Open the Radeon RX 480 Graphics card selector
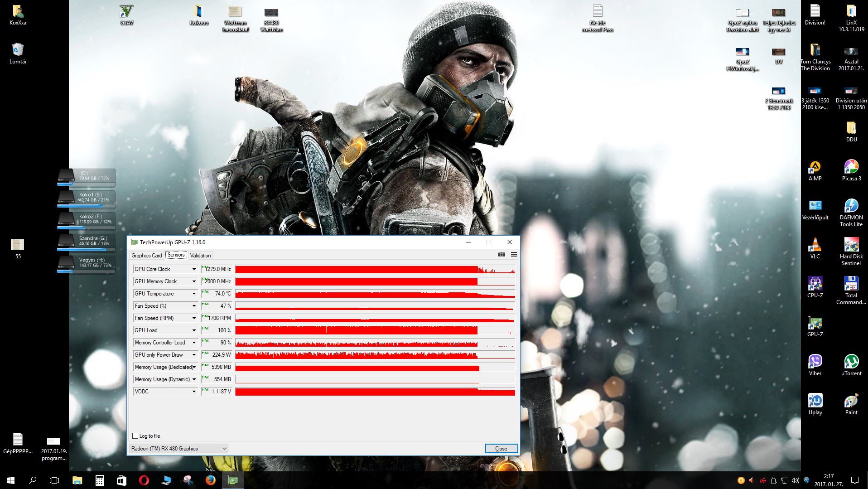This screenshot has width=868, height=489. tap(178, 449)
